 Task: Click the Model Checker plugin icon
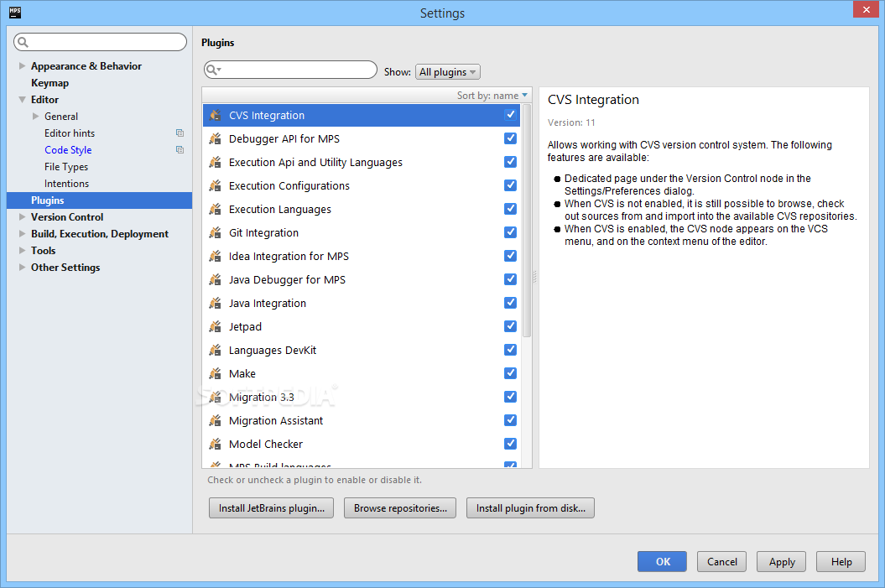[x=215, y=444]
